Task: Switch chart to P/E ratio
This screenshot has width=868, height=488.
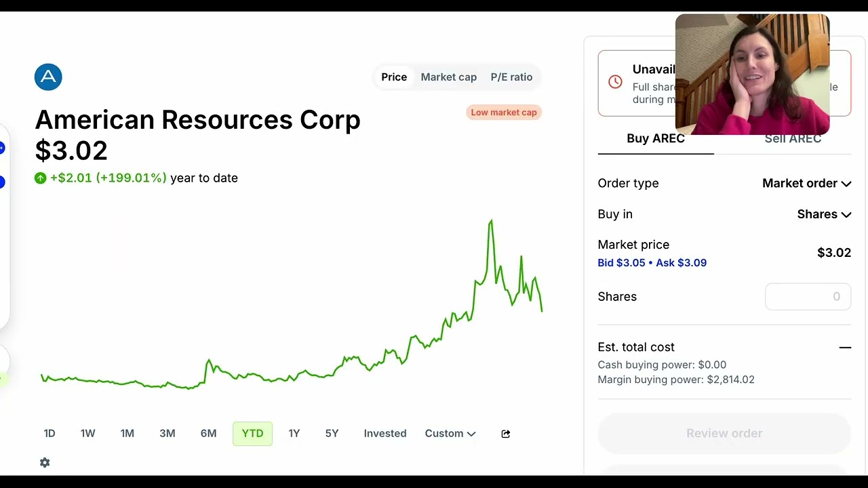Action: coord(512,77)
